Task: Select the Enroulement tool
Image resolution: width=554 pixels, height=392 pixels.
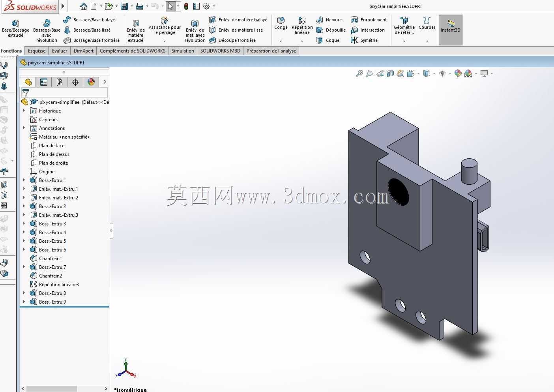Action: [x=369, y=20]
